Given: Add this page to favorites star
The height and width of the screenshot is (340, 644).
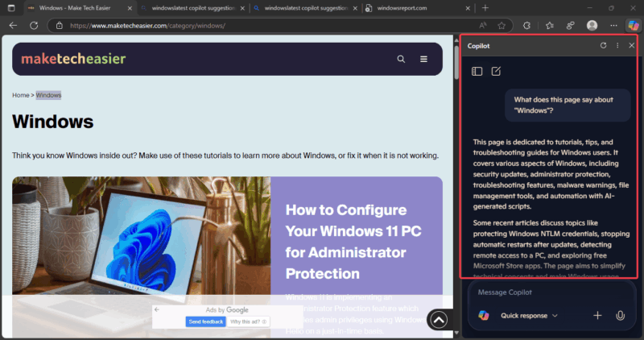Looking at the screenshot, I should coord(502,26).
